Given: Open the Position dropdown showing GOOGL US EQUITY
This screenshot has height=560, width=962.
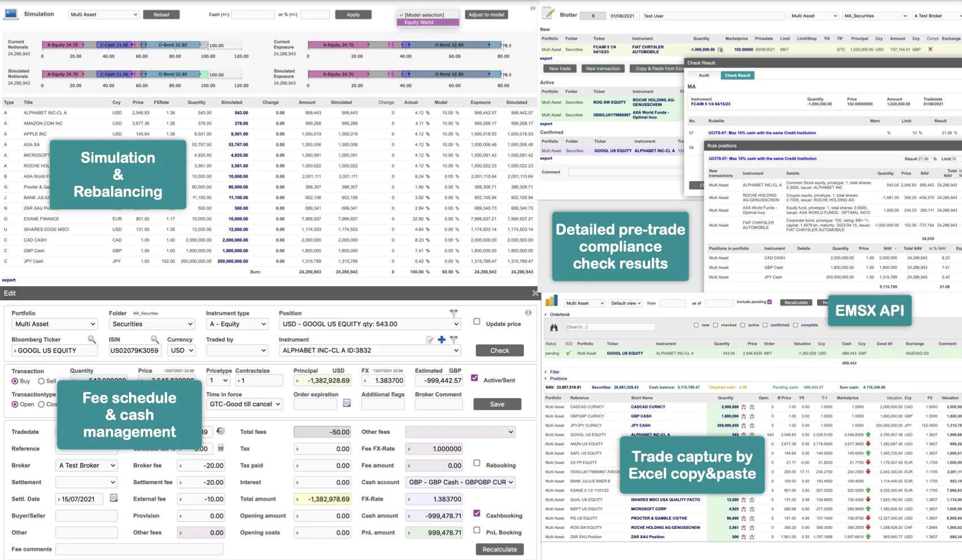Looking at the screenshot, I should 370,324.
